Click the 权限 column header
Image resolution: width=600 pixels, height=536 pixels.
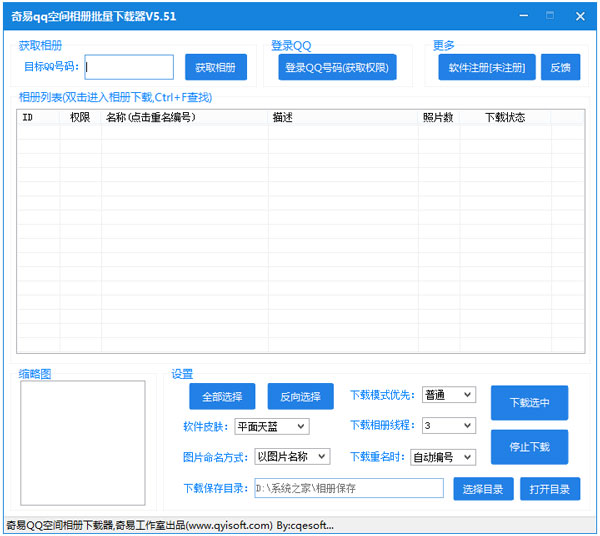click(x=80, y=117)
